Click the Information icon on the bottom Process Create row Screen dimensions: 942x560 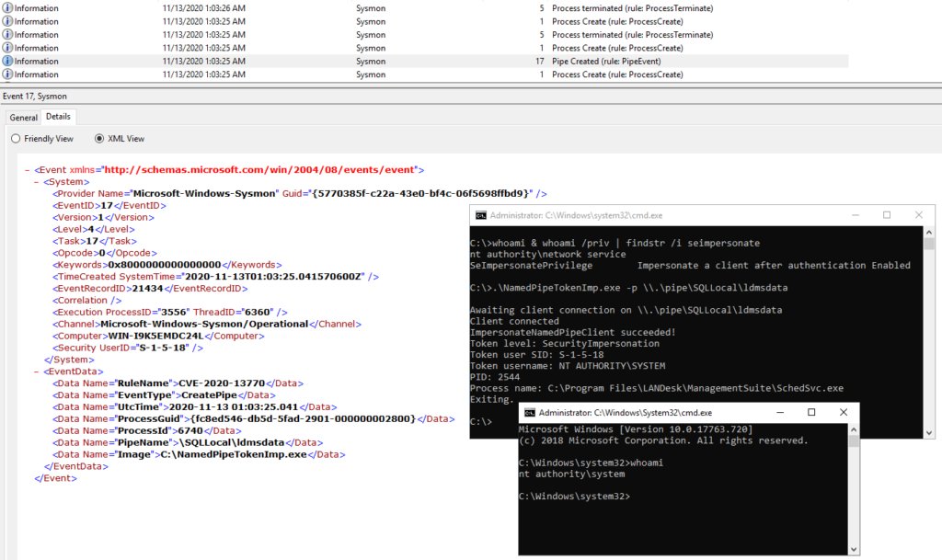coord(9,74)
